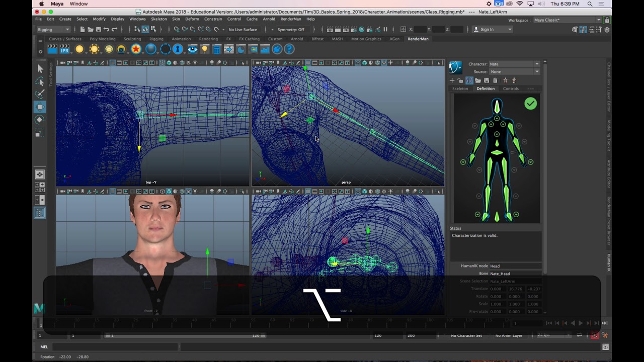644x362 pixels.
Task: Activate the Scale tool in toolbox
Action: [40, 133]
